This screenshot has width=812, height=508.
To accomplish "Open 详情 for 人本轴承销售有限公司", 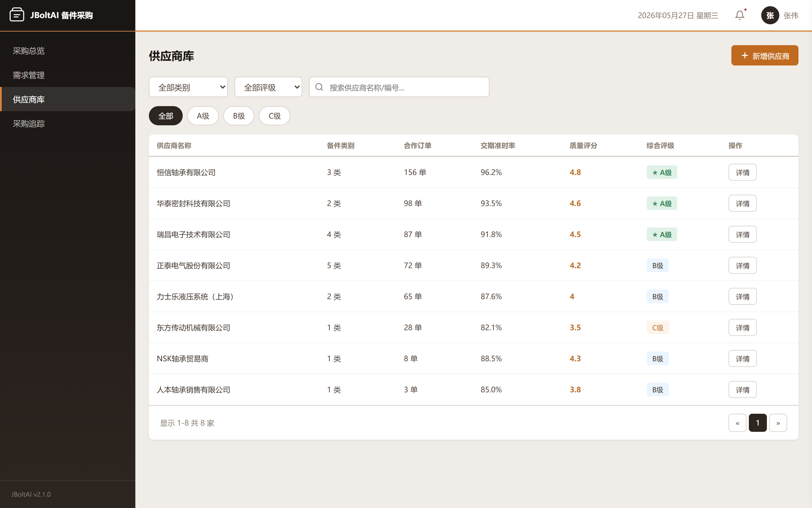I will click(742, 389).
